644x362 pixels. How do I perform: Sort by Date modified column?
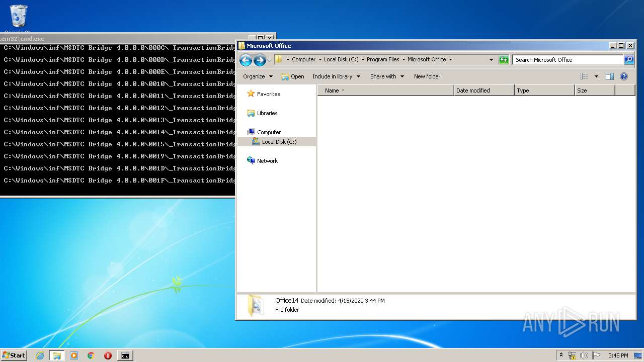coord(484,90)
